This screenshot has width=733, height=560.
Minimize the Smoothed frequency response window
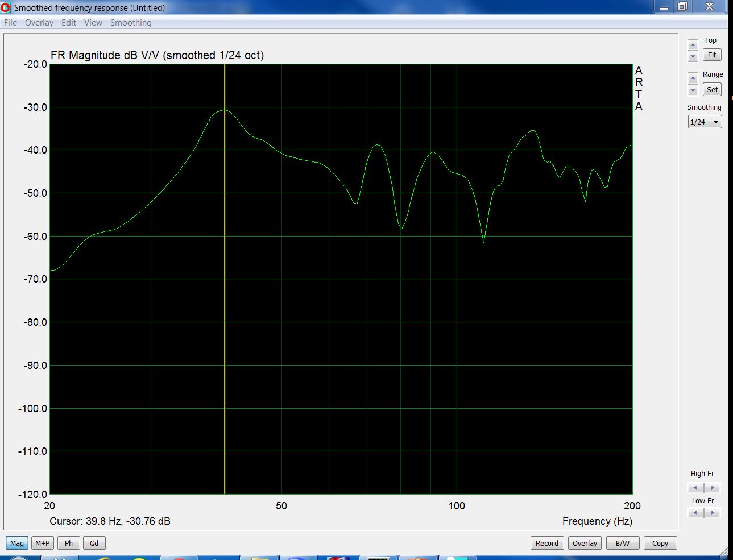663,6
